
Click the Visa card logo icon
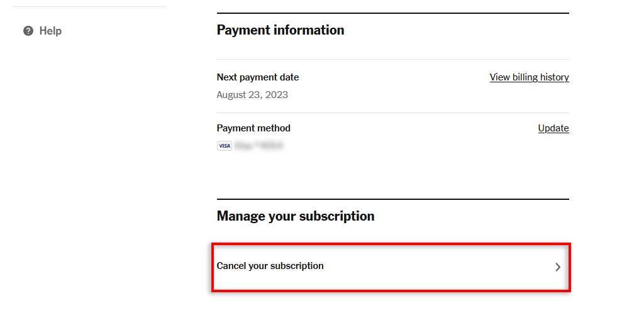pos(224,146)
